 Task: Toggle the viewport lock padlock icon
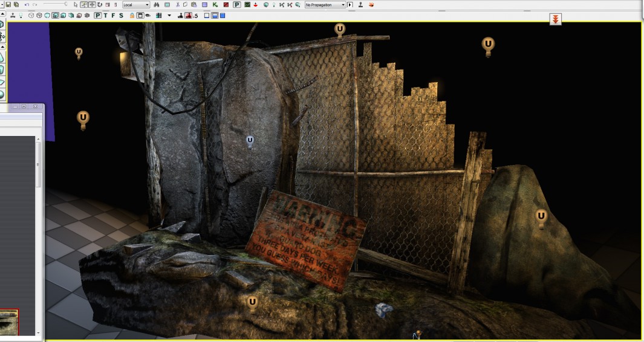pos(132,15)
